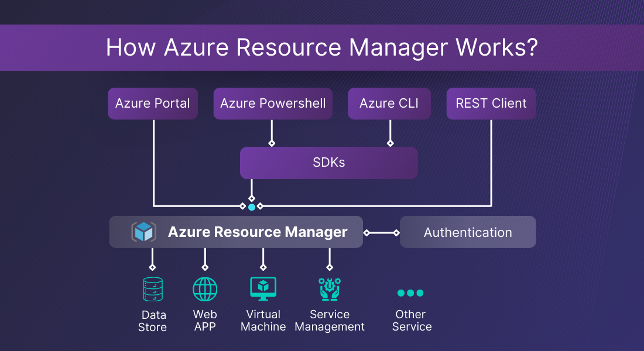Select the Azure Powershell box
Image resolution: width=644 pixels, height=351 pixels.
[273, 104]
